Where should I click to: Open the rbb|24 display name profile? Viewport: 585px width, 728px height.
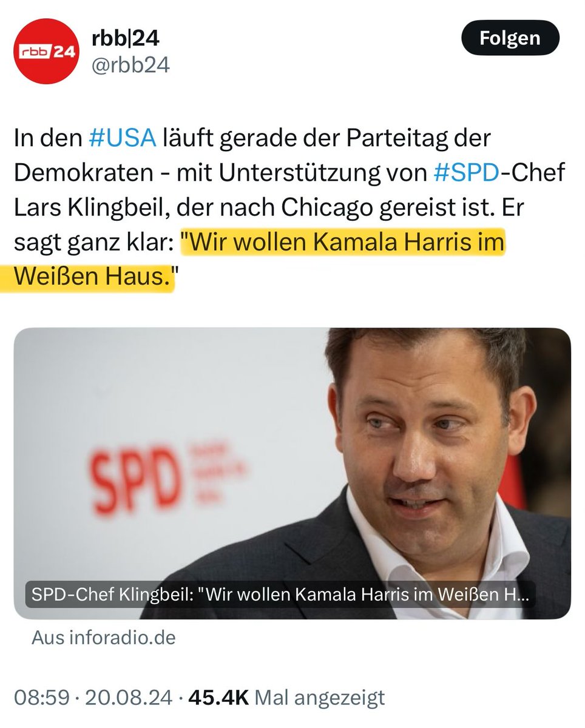(x=126, y=38)
